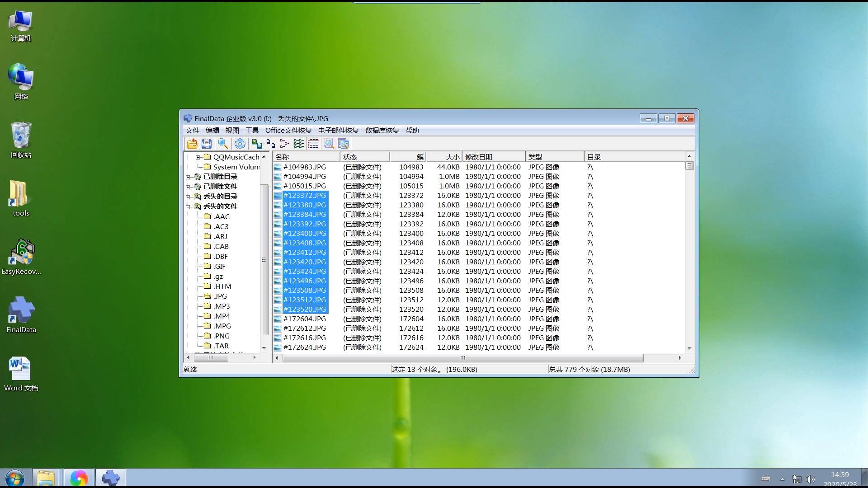The image size is (868, 488).
Task: Click the open drive folder toolbar icon
Action: point(192,144)
